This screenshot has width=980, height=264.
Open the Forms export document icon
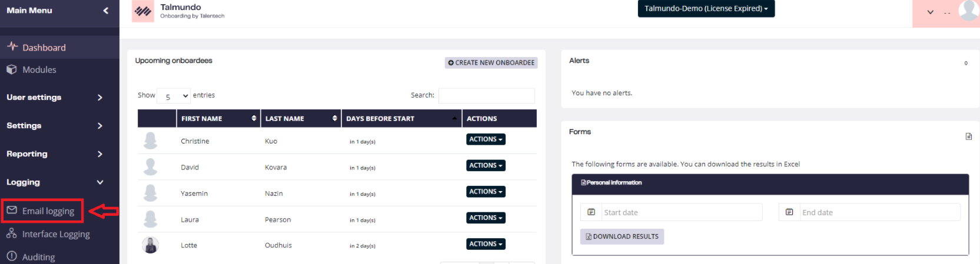pyautogui.click(x=968, y=136)
